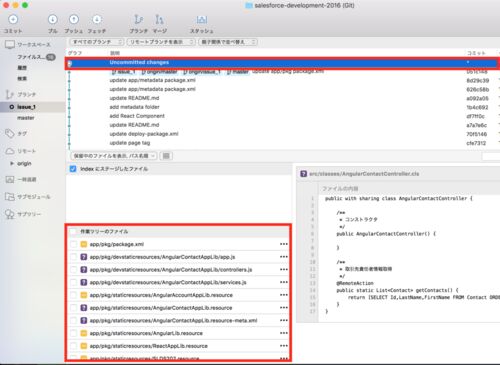Click the Remotes cloud icon in sidebar
This screenshot has width=500, height=365.
click(10, 151)
